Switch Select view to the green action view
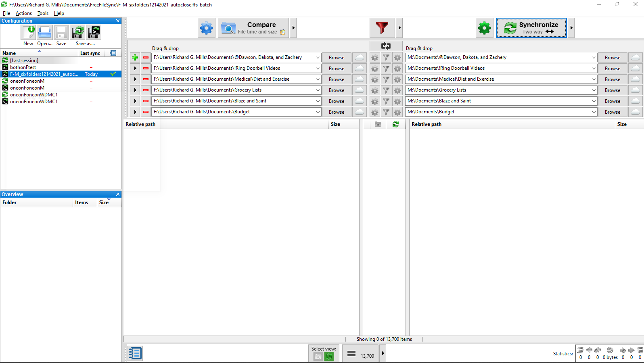644x363 pixels. (x=329, y=357)
